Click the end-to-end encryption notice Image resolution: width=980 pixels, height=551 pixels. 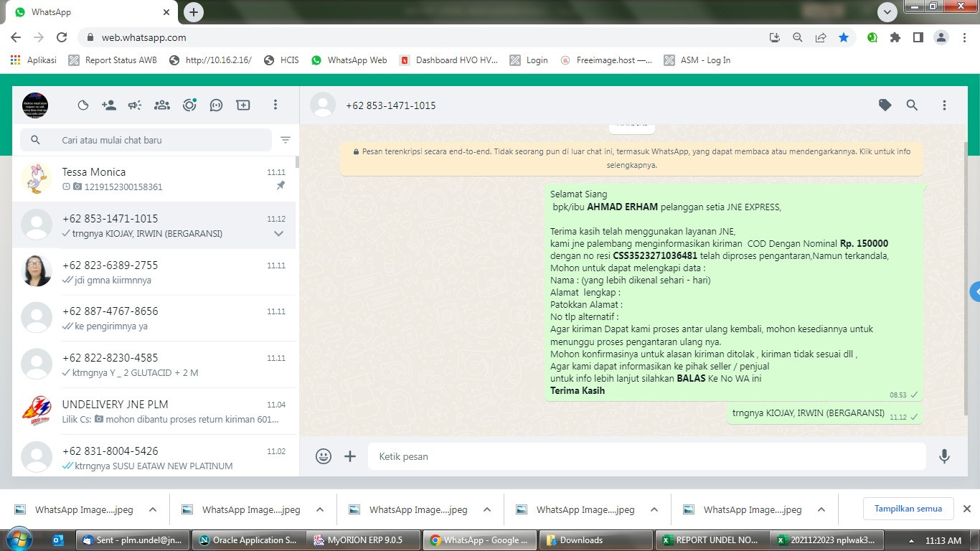point(631,159)
